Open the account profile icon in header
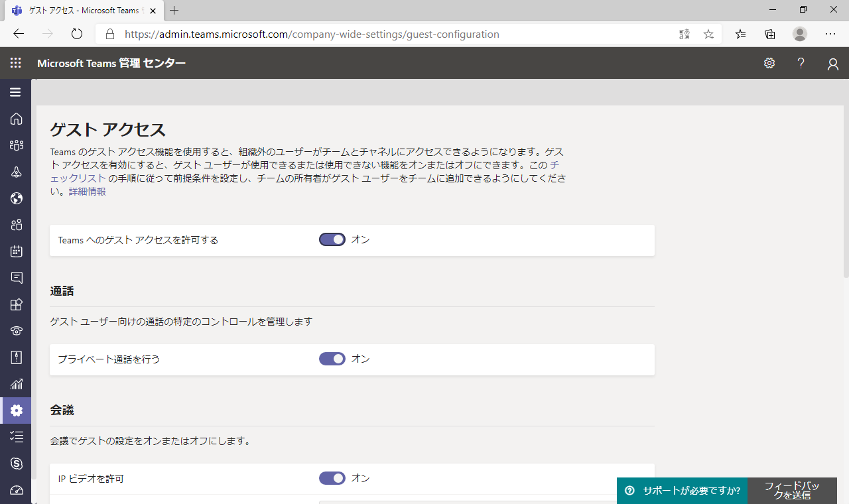 (833, 64)
